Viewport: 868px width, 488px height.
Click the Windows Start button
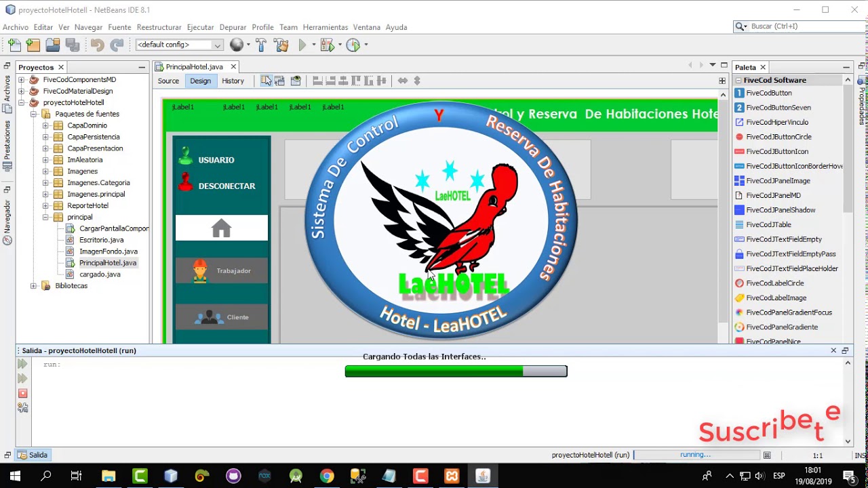point(15,476)
